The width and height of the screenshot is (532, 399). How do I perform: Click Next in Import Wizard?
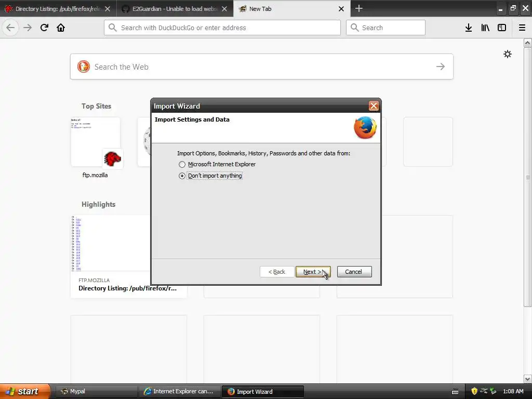[x=313, y=272]
